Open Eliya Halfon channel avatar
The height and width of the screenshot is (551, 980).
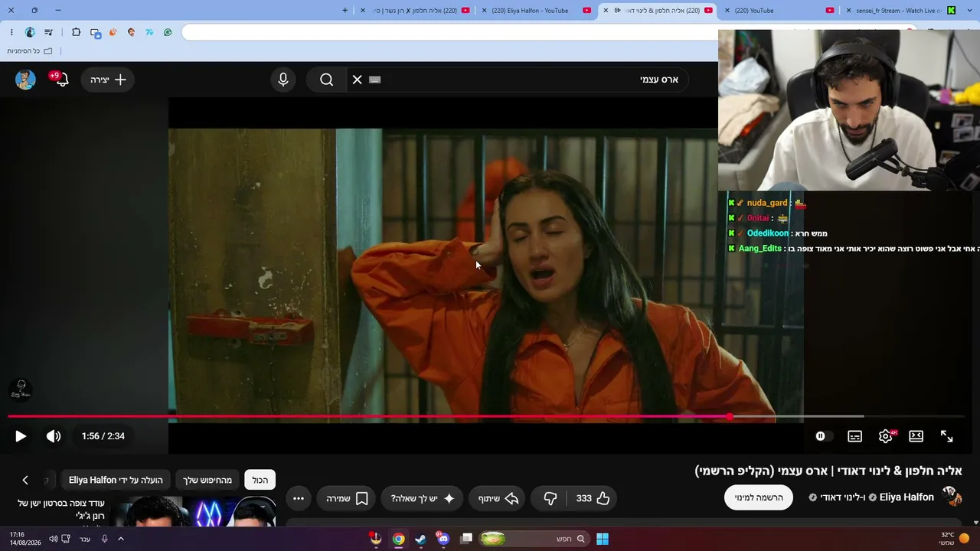[x=952, y=497]
